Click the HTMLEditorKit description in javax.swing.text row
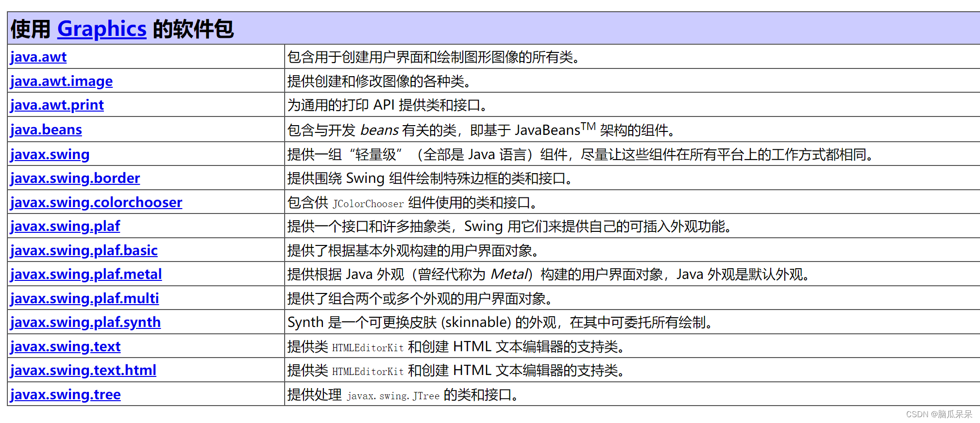 (x=456, y=346)
